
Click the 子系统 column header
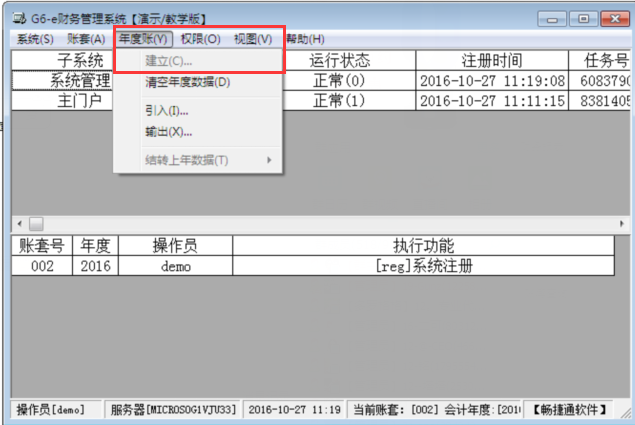[62, 60]
